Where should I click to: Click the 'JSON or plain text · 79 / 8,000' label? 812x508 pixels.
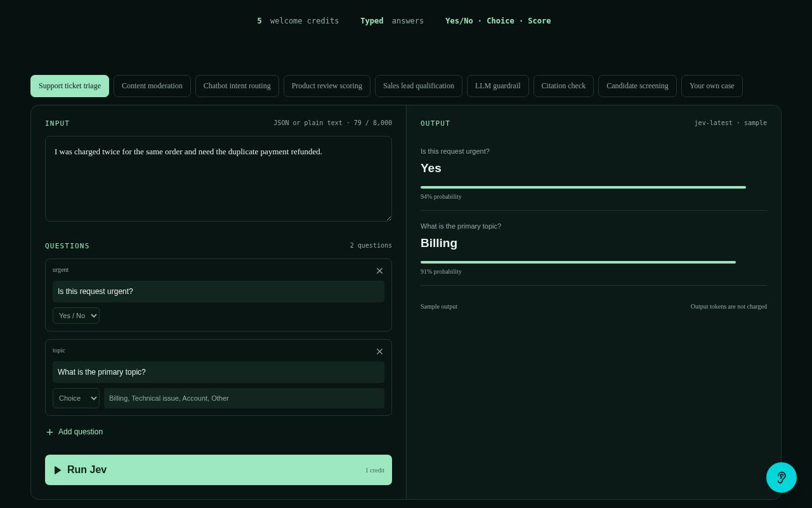tap(332, 123)
